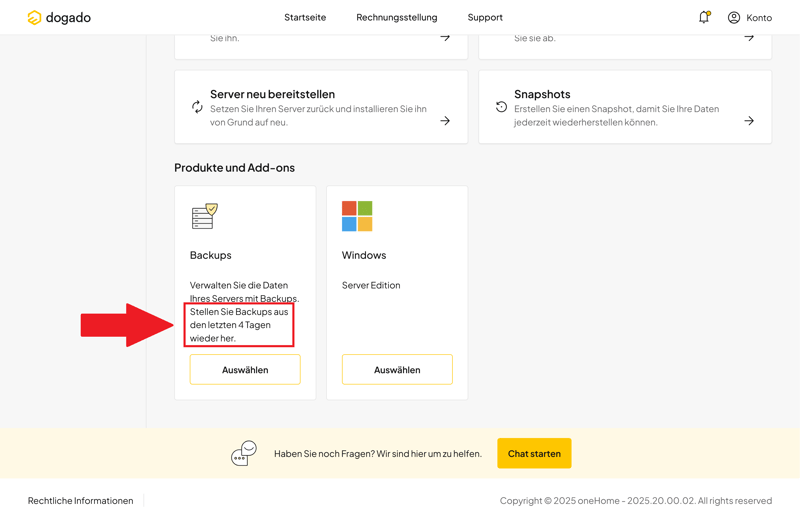Click the arrow in the top-left partial card
The width and height of the screenshot is (800, 522).
445,38
